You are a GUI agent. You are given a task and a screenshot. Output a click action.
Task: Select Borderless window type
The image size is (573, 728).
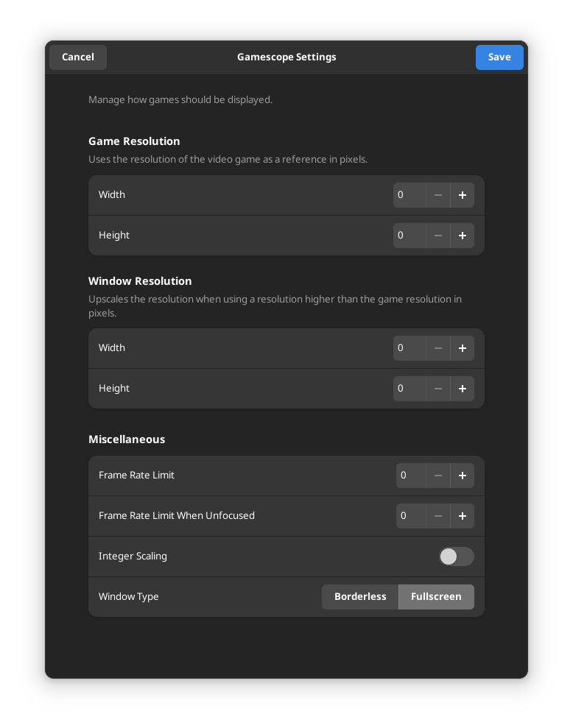coord(360,597)
